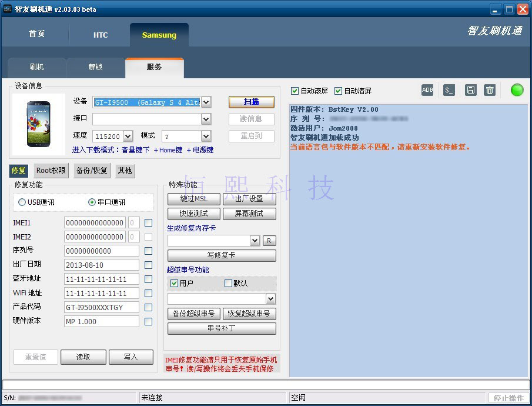Open the 刷机 sub-tab
The height and width of the screenshot is (406, 532).
36,67
